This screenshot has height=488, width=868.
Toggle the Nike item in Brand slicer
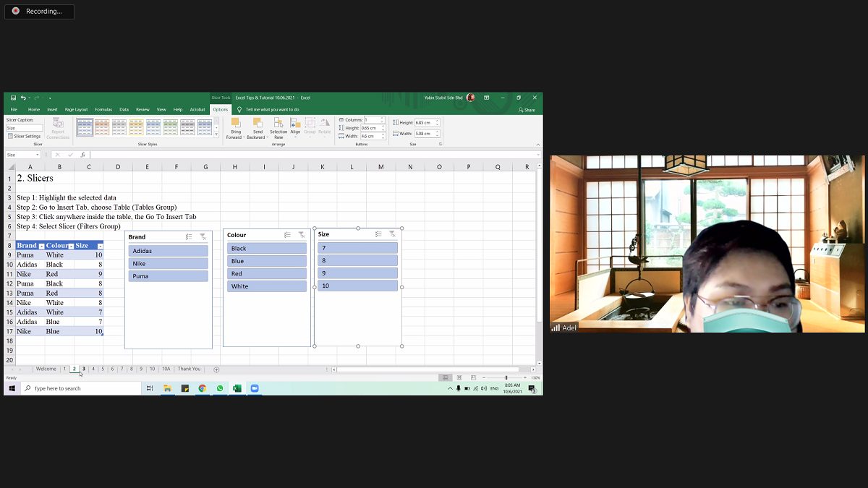(x=169, y=263)
